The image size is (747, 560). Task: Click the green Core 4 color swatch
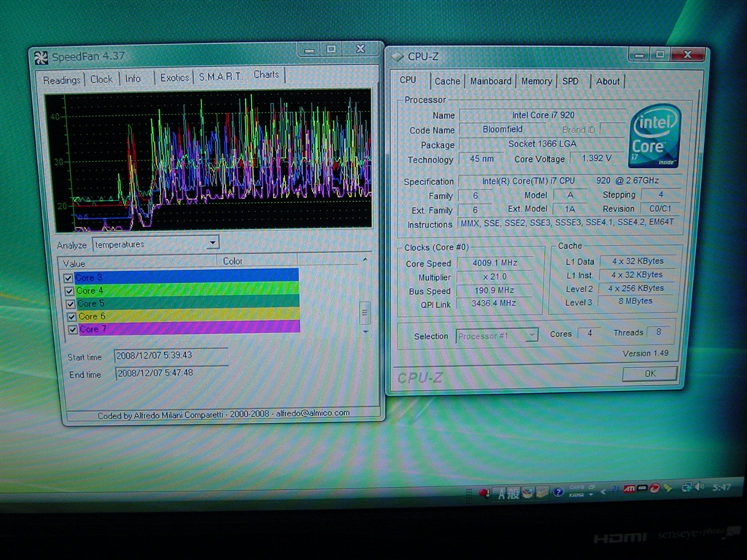pos(187,289)
